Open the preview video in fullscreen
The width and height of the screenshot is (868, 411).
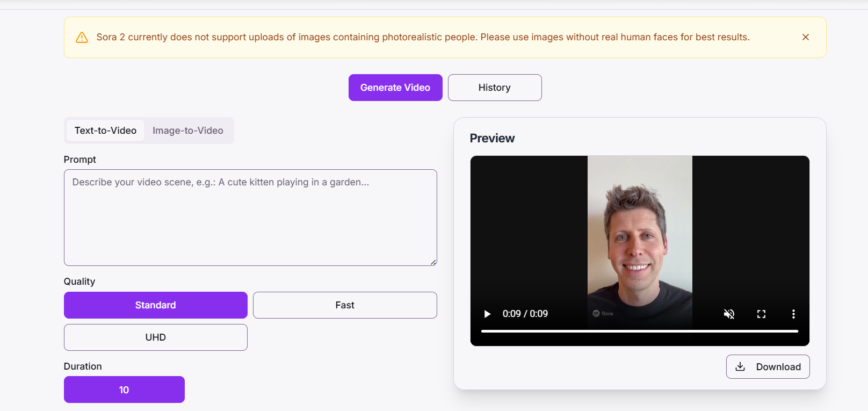click(761, 314)
